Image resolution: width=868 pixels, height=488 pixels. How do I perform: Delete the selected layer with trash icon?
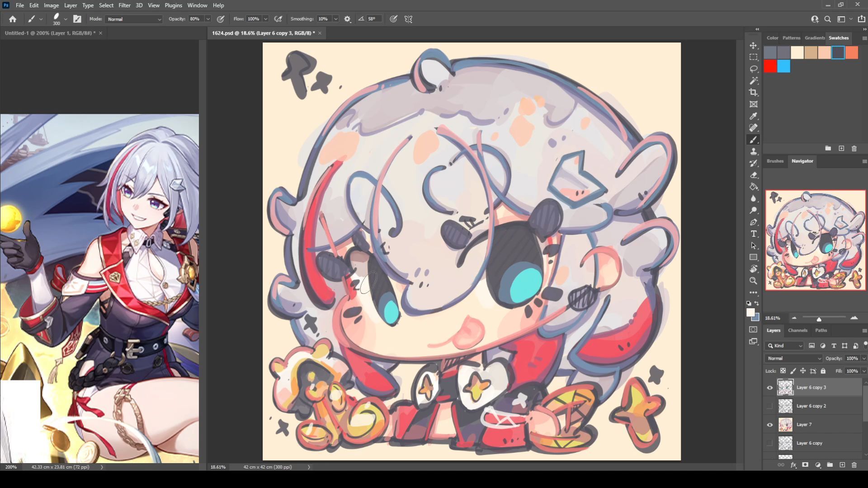click(854, 465)
